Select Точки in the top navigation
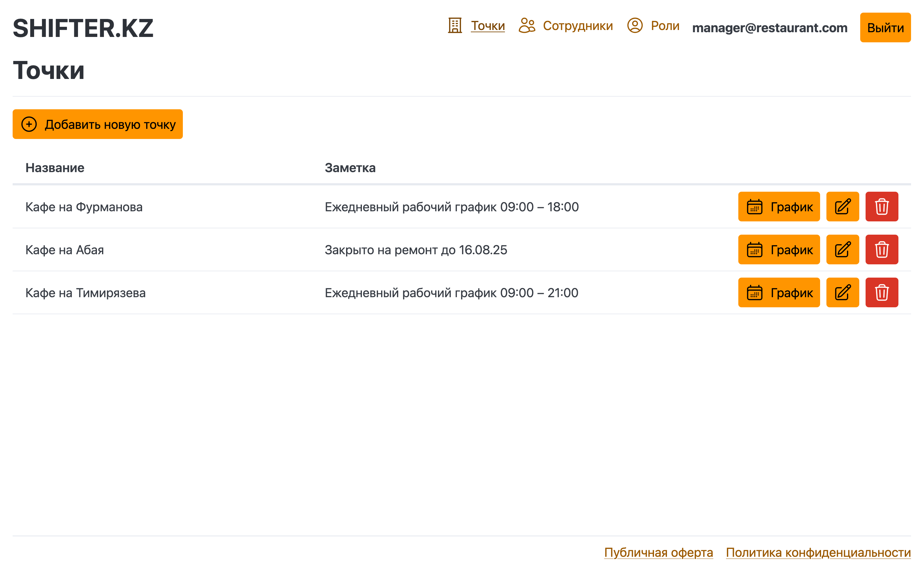Viewport: 924px width, 571px height. (488, 26)
